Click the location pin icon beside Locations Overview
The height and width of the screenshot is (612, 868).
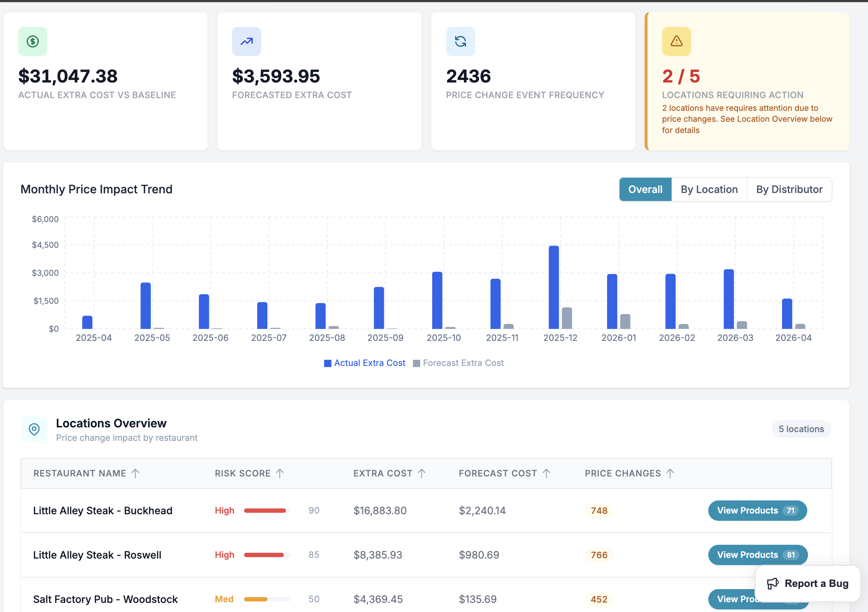pos(34,429)
